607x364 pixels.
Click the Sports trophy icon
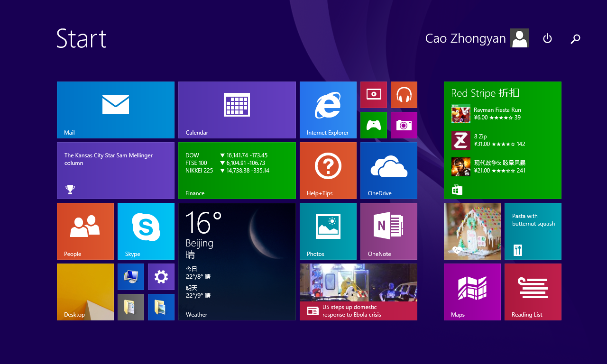70,190
